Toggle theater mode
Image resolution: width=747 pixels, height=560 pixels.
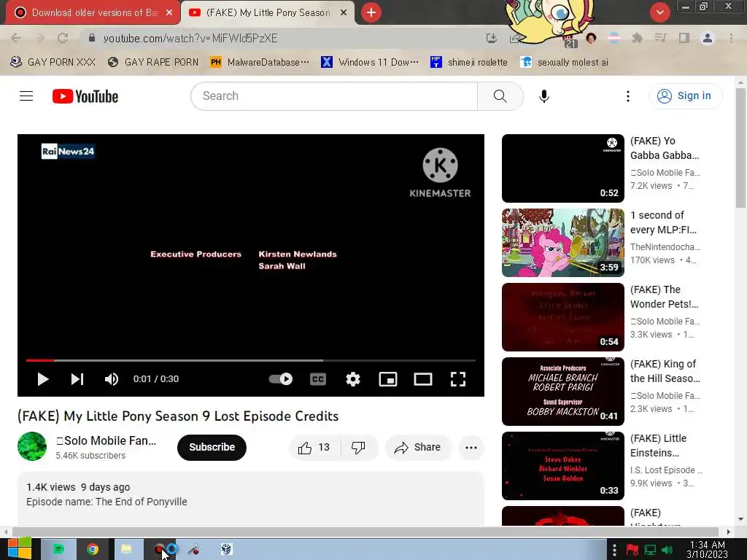pos(423,379)
